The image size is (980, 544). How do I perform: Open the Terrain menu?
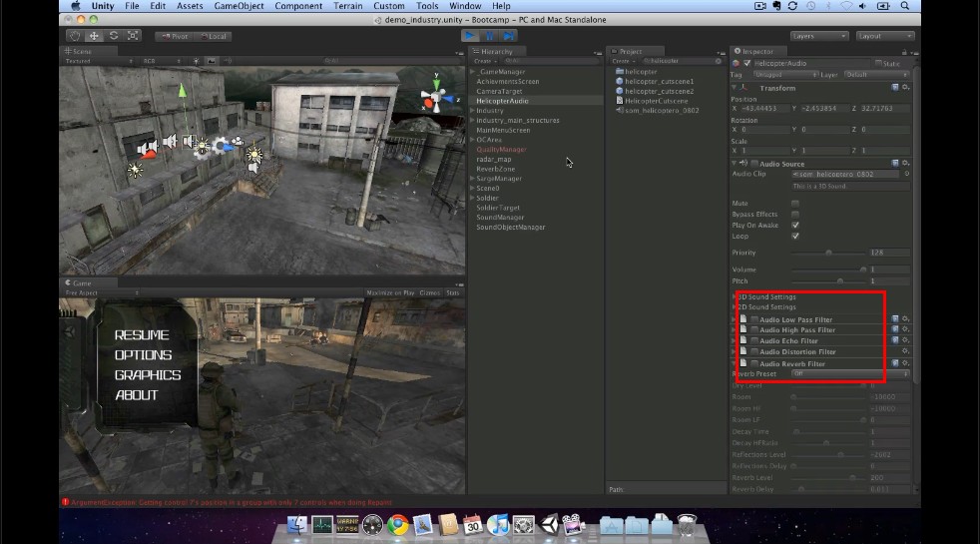(x=347, y=6)
